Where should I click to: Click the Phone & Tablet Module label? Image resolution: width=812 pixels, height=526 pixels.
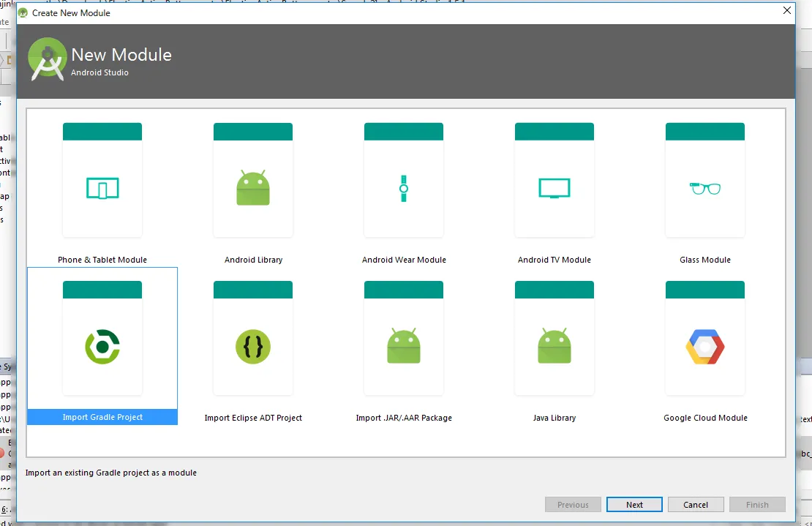(x=102, y=260)
